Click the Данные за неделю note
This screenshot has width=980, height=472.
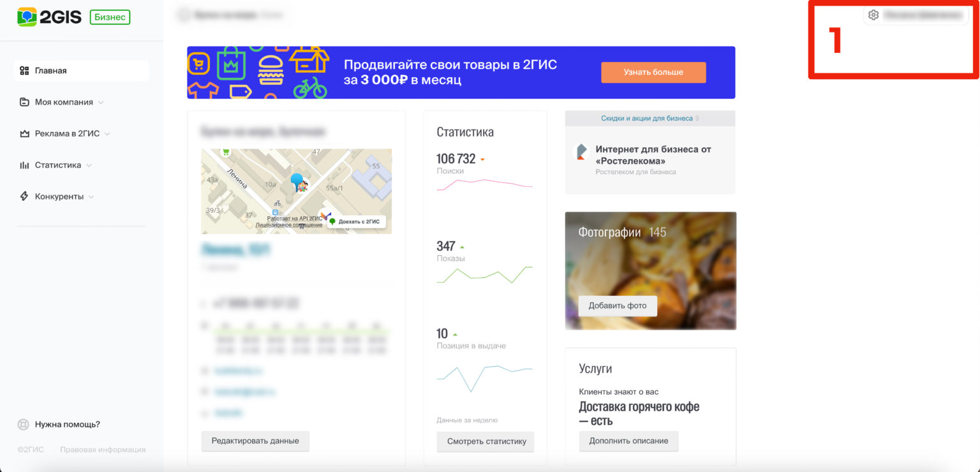[467, 420]
